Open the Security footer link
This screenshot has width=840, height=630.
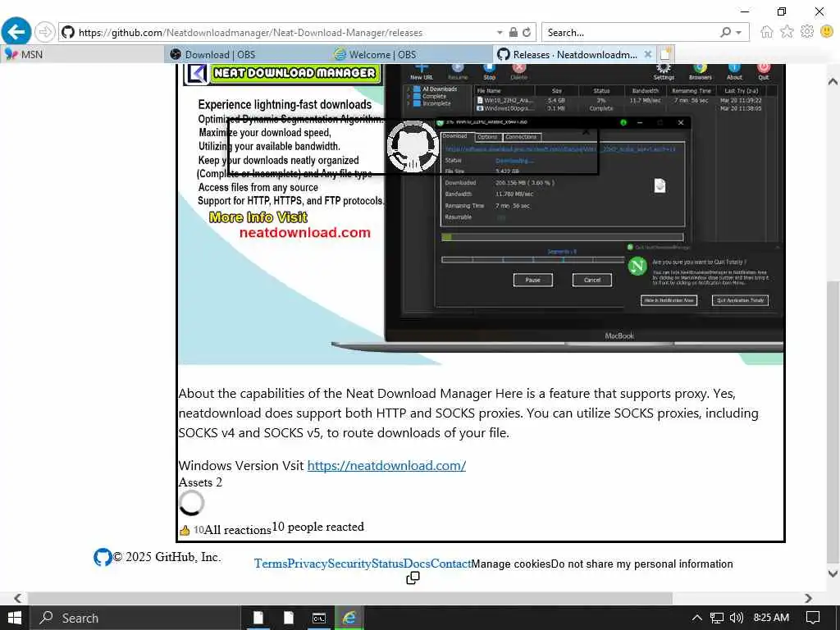click(349, 564)
